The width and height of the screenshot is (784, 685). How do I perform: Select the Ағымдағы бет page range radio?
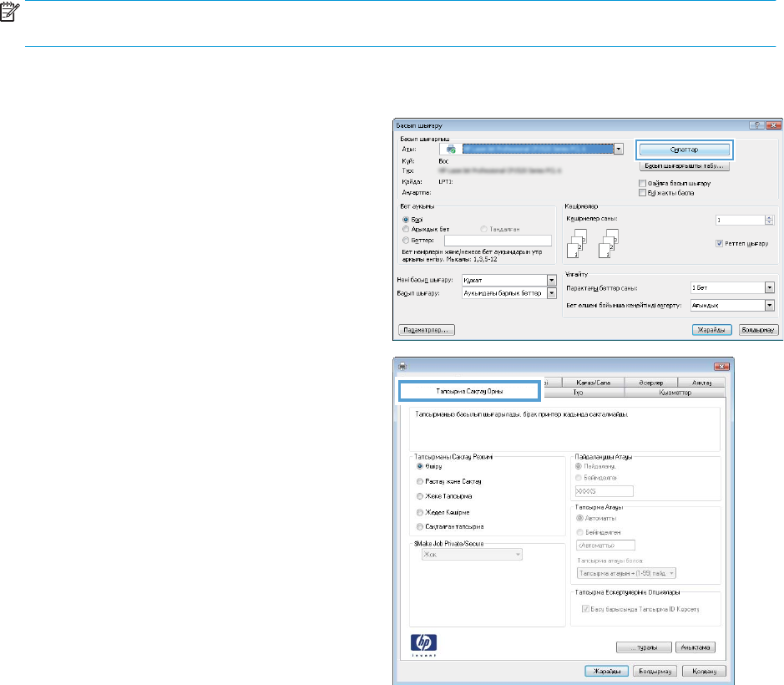[x=406, y=228]
